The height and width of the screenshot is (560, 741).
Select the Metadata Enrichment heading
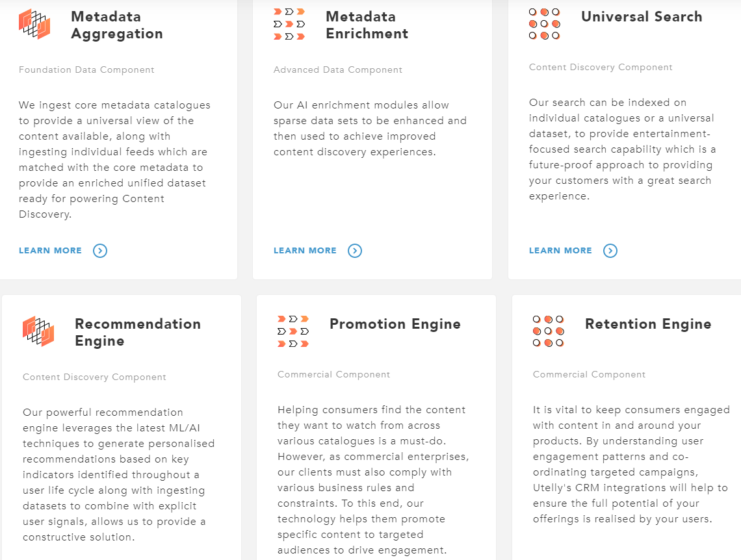(367, 25)
